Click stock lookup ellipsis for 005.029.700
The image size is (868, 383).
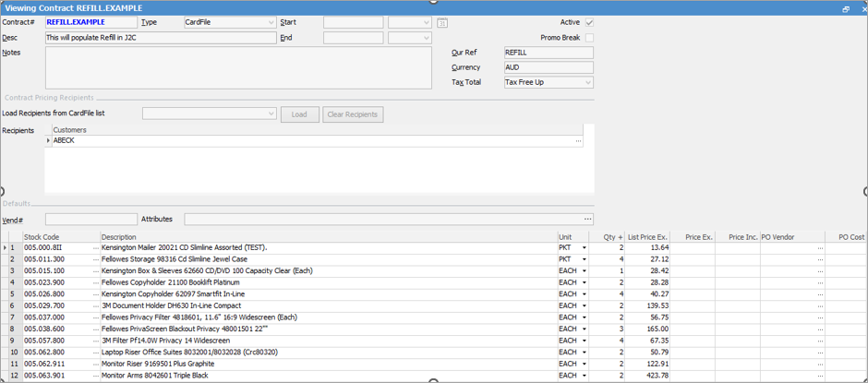95,305
